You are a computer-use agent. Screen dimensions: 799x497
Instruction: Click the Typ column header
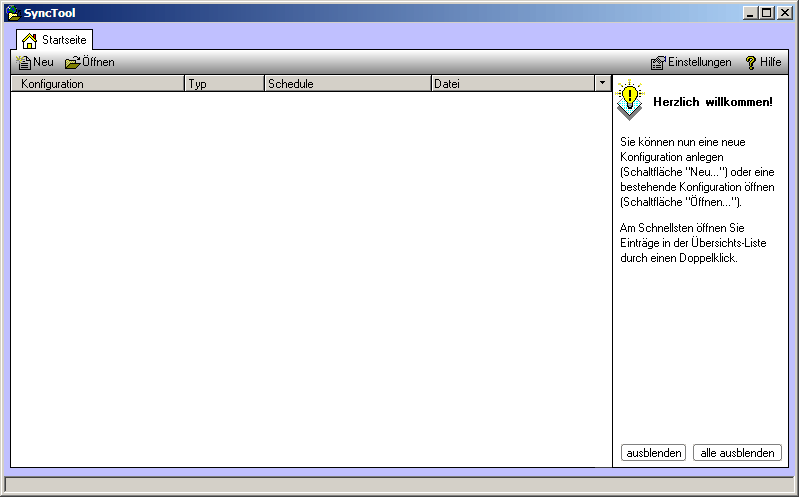click(224, 84)
